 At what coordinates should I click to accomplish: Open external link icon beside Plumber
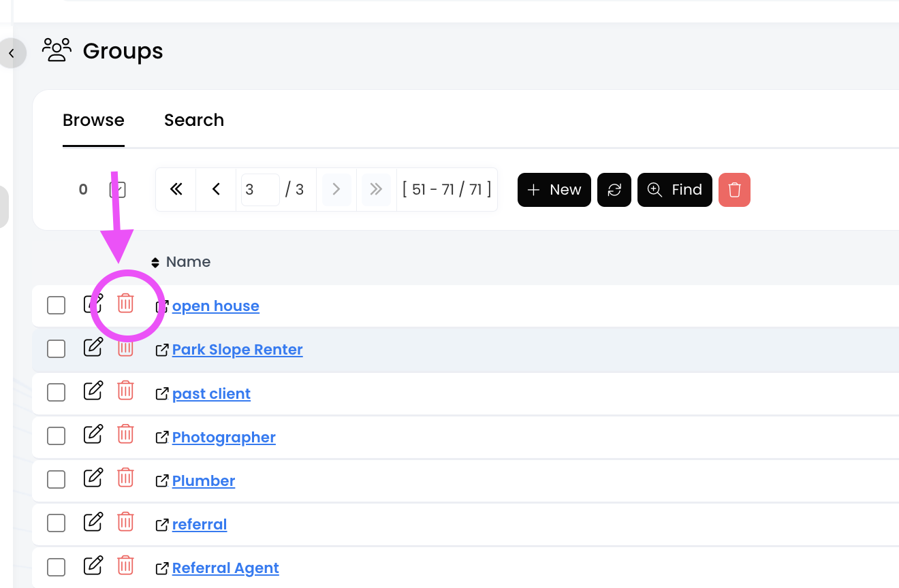[162, 481]
